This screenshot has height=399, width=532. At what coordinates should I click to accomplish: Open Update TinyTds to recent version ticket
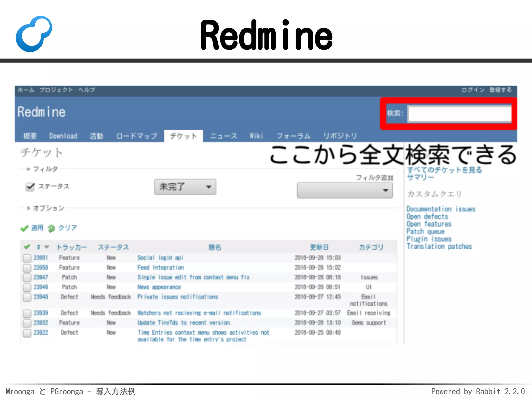coord(184,323)
